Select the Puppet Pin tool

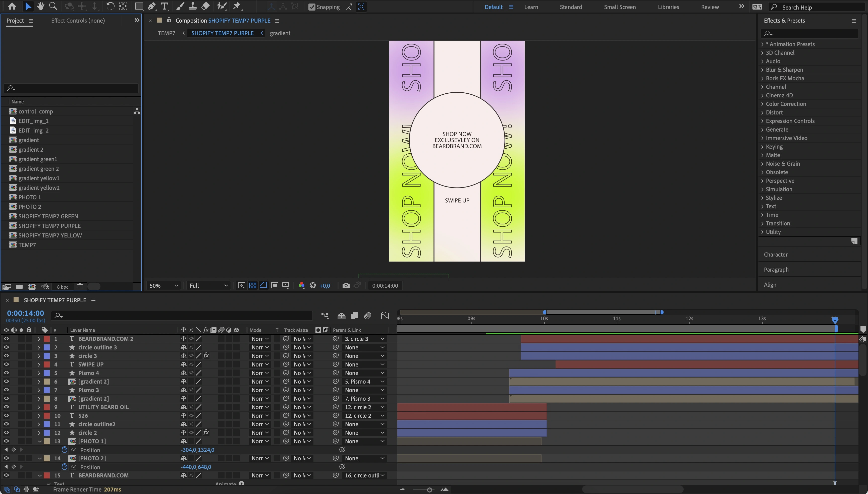coord(237,6)
